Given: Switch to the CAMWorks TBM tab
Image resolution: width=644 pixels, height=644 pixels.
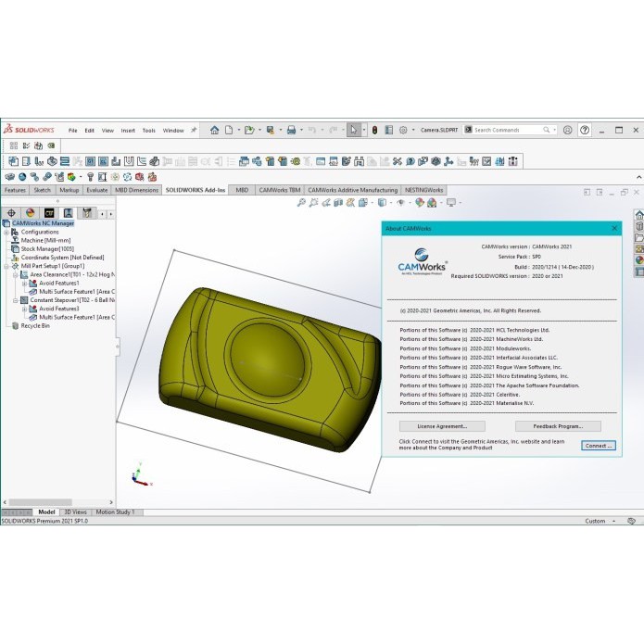Looking at the screenshot, I should 280,190.
